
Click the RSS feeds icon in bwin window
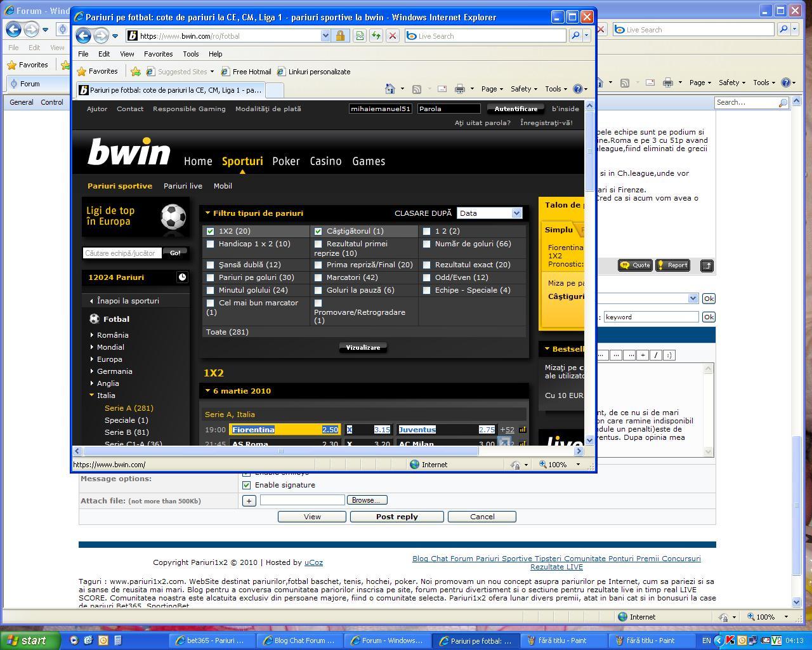click(417, 89)
